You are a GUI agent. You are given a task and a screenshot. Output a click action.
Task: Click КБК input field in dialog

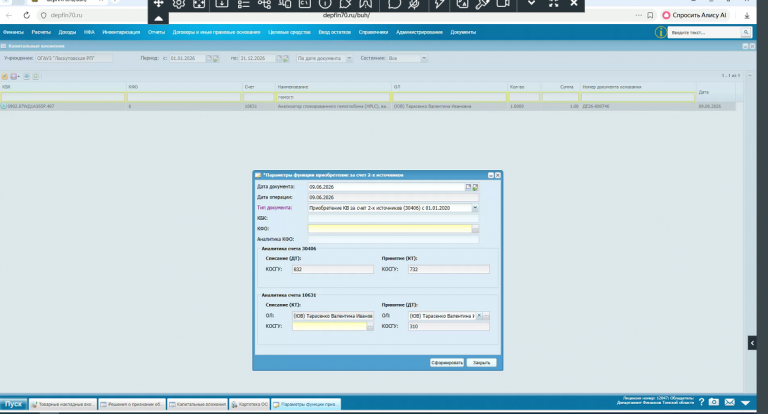(393, 219)
